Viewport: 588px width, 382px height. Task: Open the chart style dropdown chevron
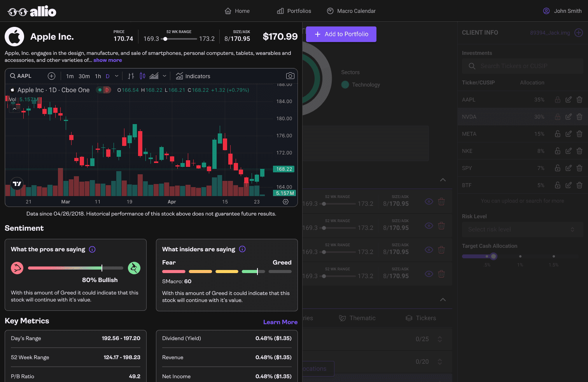click(164, 76)
